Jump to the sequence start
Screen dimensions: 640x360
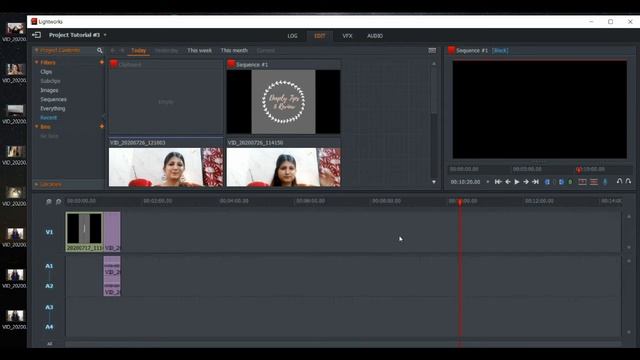pyautogui.click(x=498, y=182)
